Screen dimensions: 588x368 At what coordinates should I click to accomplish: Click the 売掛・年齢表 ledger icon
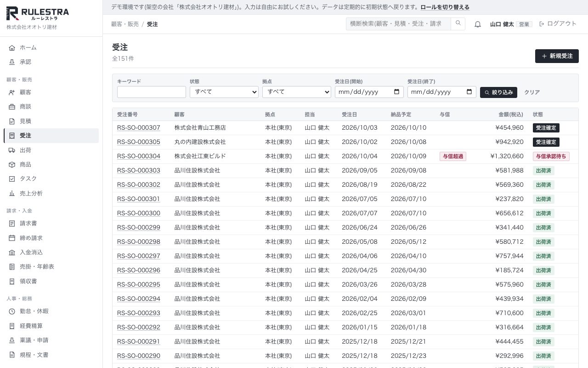(x=12, y=267)
